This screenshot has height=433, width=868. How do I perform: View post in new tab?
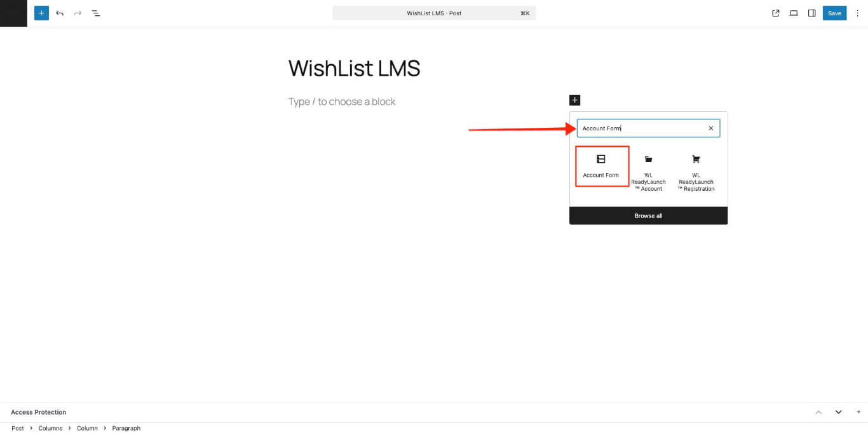point(775,13)
